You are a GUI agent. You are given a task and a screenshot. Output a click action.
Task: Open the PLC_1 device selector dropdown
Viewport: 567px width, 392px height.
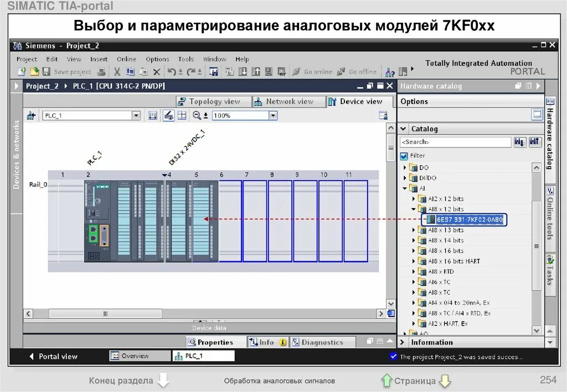(x=136, y=115)
